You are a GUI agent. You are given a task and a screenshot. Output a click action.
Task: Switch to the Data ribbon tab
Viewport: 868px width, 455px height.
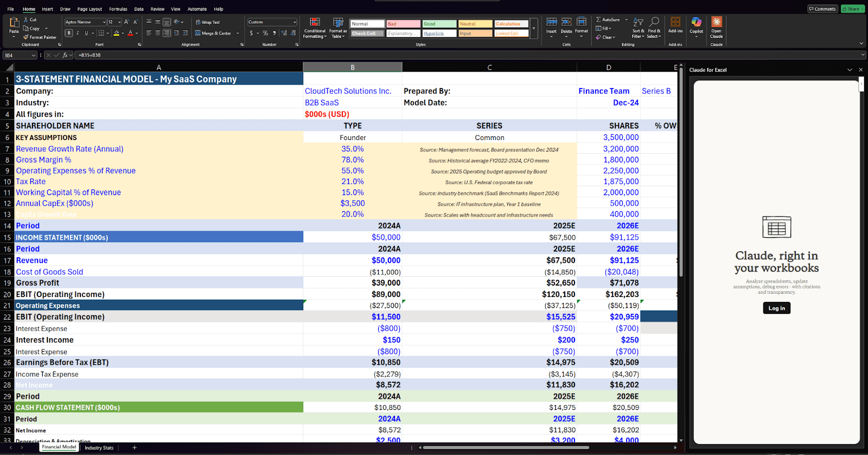point(139,9)
